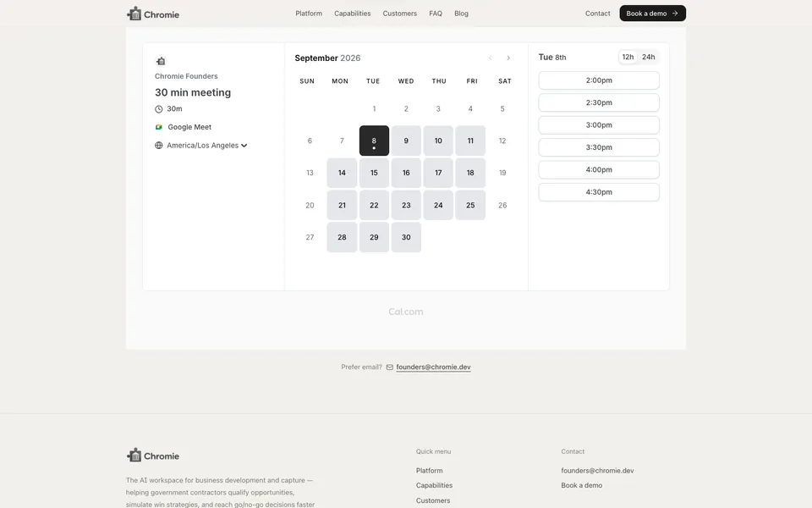Click the Google Meet icon

click(158, 127)
